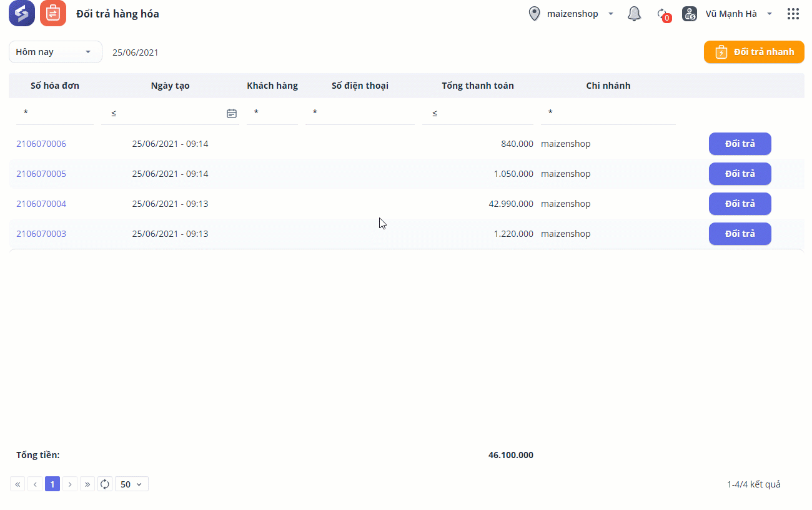Sort by the Ngày tạo column header
812x510 pixels.
170,86
